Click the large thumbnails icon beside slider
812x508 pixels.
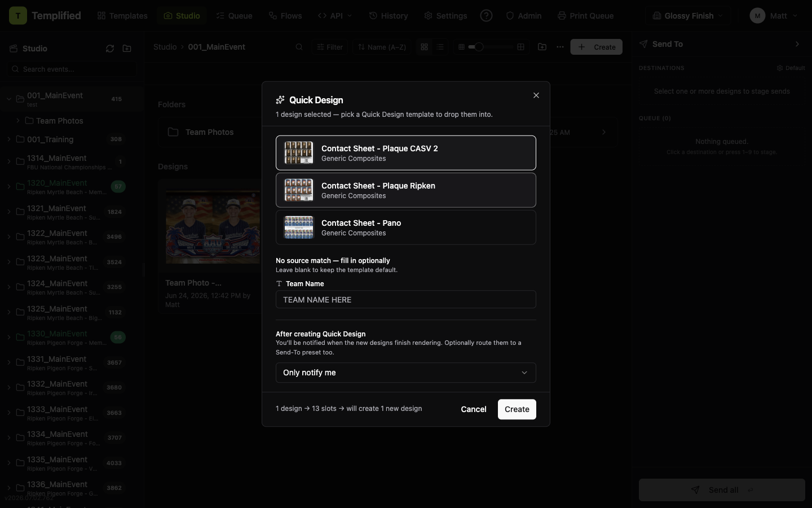click(x=520, y=47)
